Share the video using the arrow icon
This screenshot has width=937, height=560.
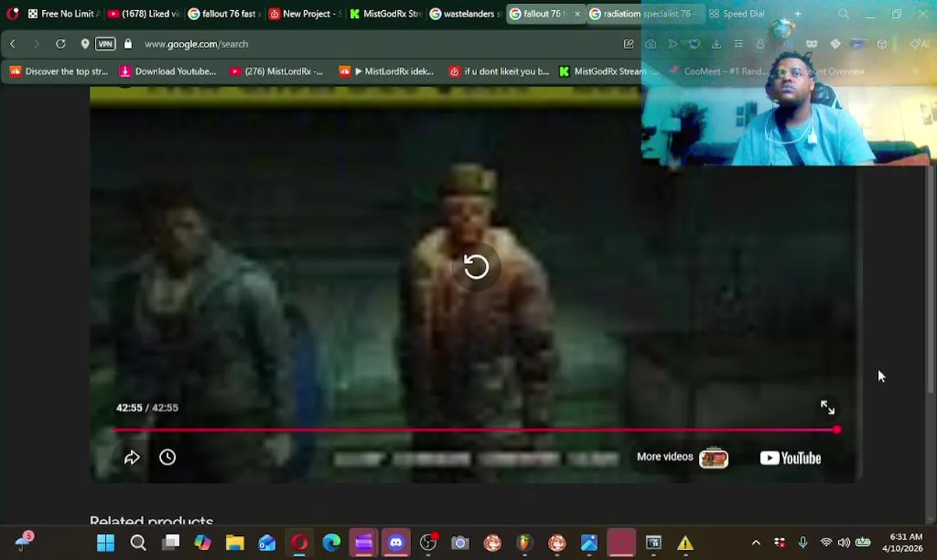click(132, 457)
